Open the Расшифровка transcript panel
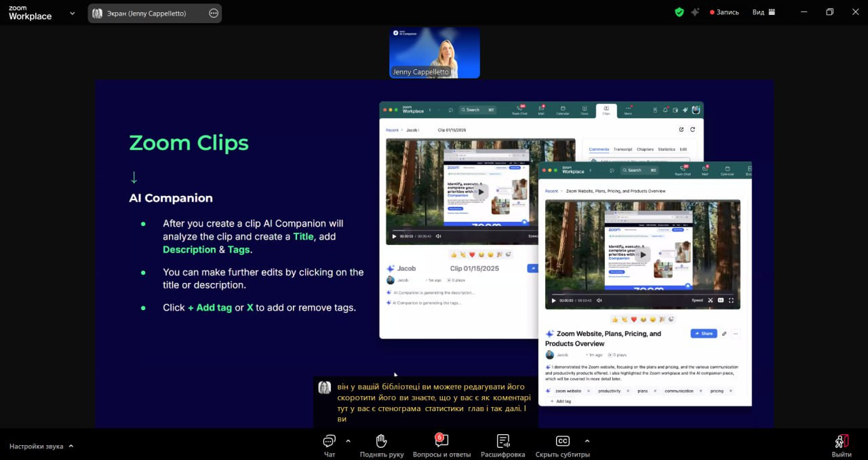This screenshot has width=868, height=460. 502,445
